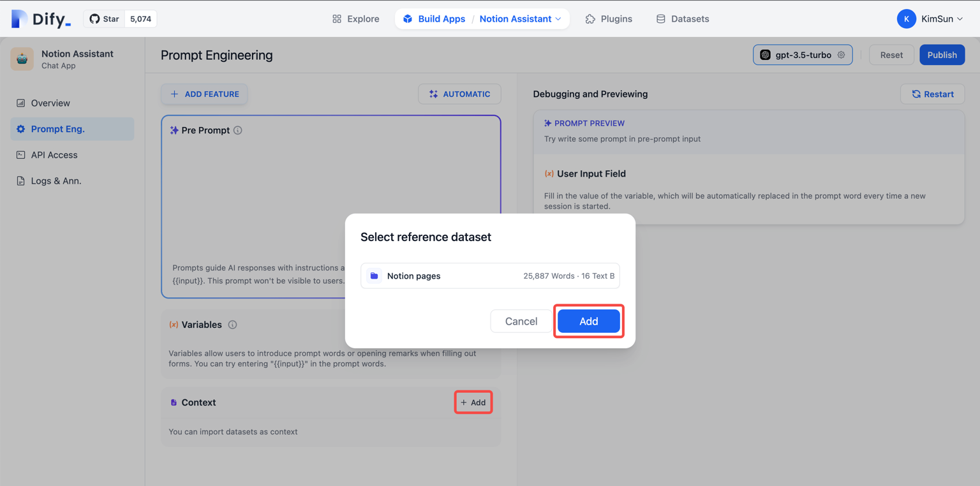The image size is (980, 486).
Task: Click the Variables info icon
Action: pyautogui.click(x=233, y=325)
